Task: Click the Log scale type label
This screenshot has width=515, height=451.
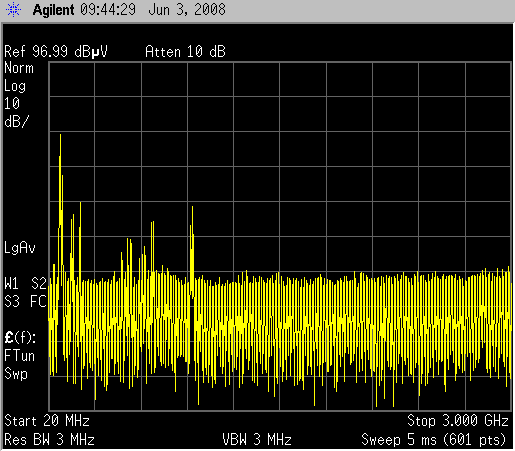Action: coord(15,87)
